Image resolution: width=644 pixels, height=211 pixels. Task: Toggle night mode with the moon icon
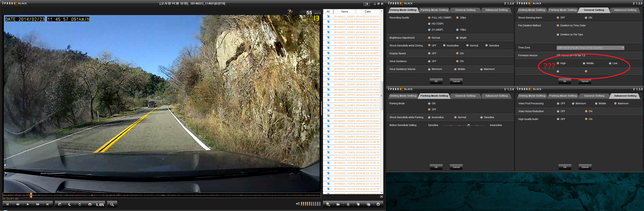70,204
